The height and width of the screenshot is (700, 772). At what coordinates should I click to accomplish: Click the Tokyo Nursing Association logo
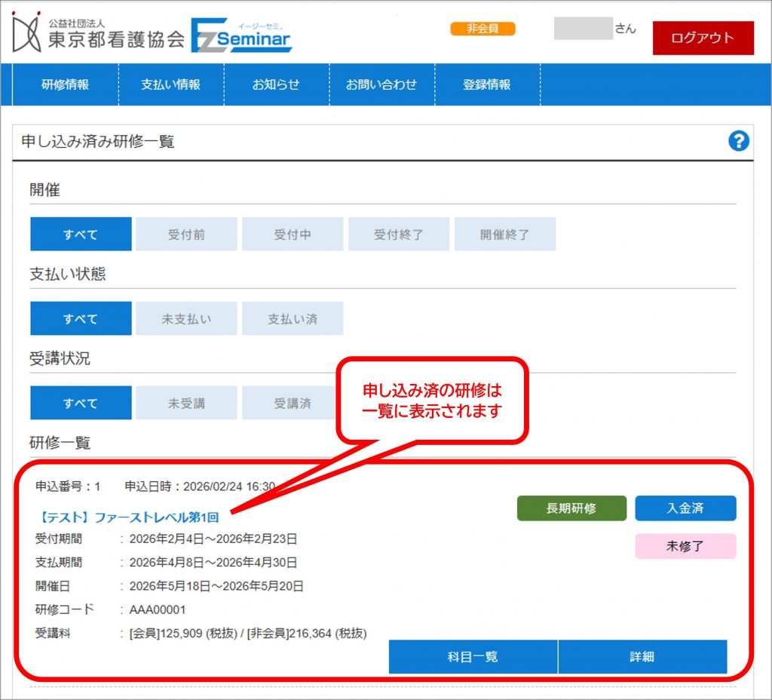(98, 34)
